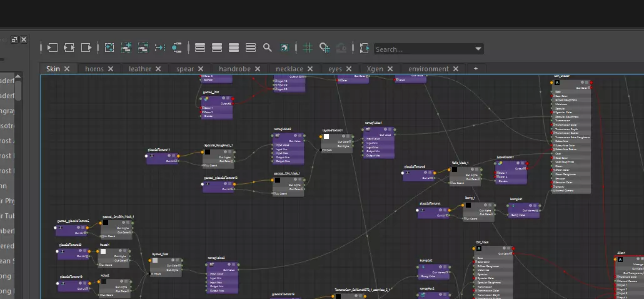644x299 pixels.
Task: Click the Search input field
Action: [x=424, y=49]
